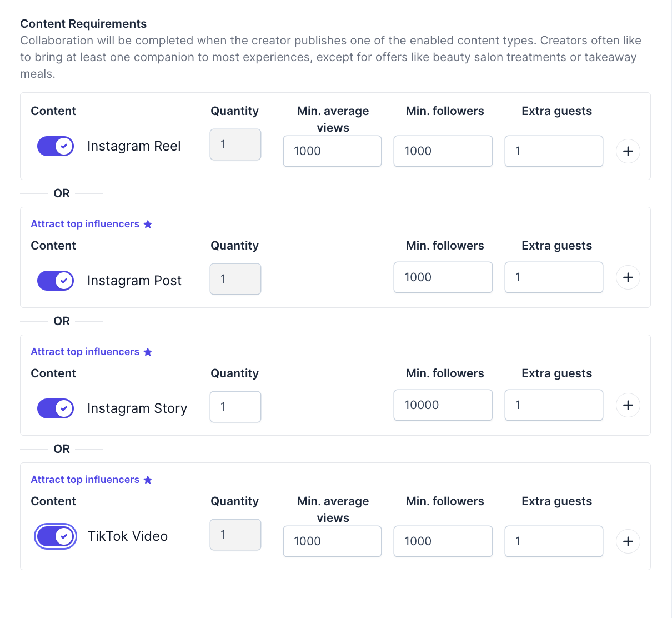672x618 pixels.
Task: Click TikTok Video extra guests field
Action: click(554, 541)
